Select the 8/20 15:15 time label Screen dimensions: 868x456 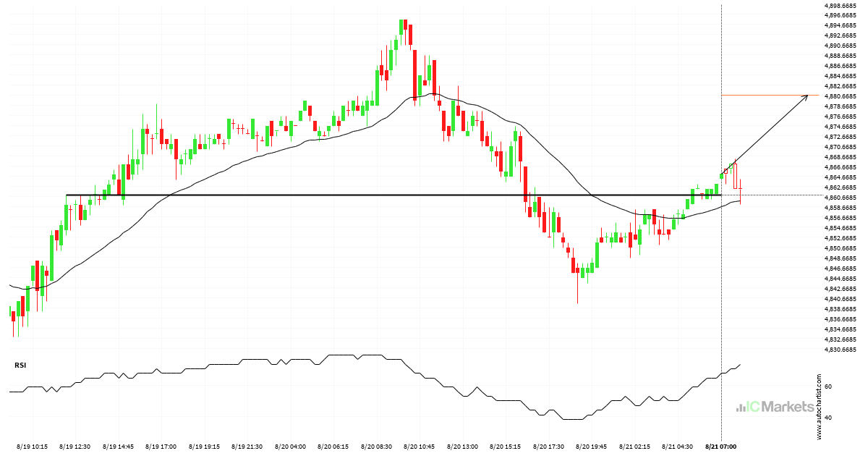click(506, 447)
